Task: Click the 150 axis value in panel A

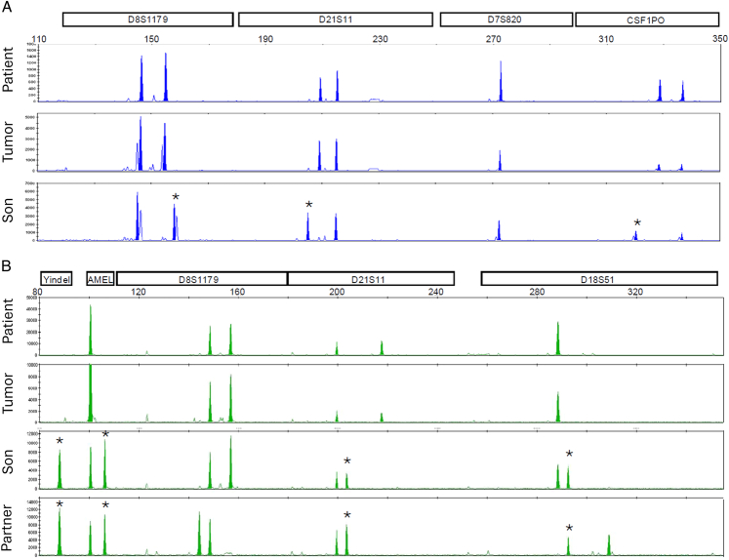Action: 151,39
